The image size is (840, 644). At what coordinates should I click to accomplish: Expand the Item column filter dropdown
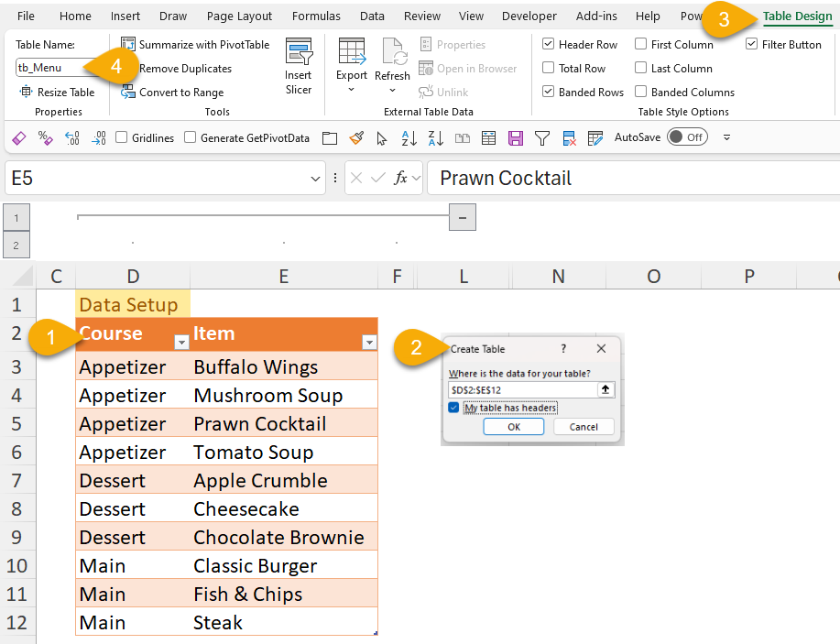[369, 342]
